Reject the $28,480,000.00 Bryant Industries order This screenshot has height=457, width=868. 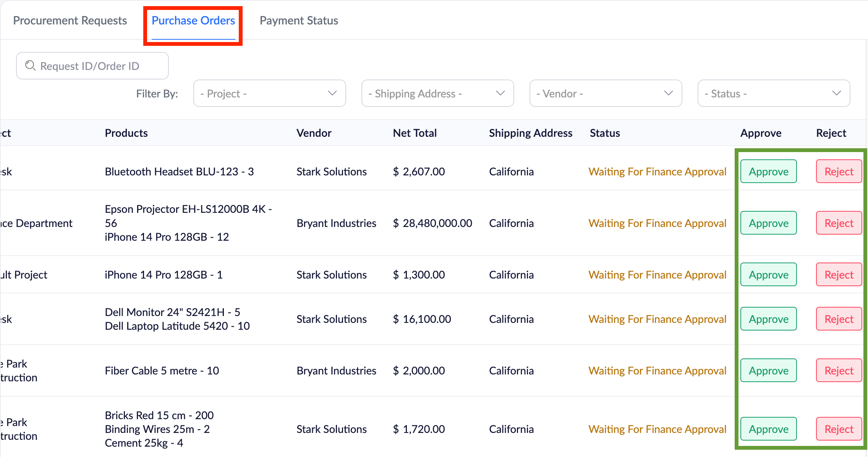[x=839, y=223]
